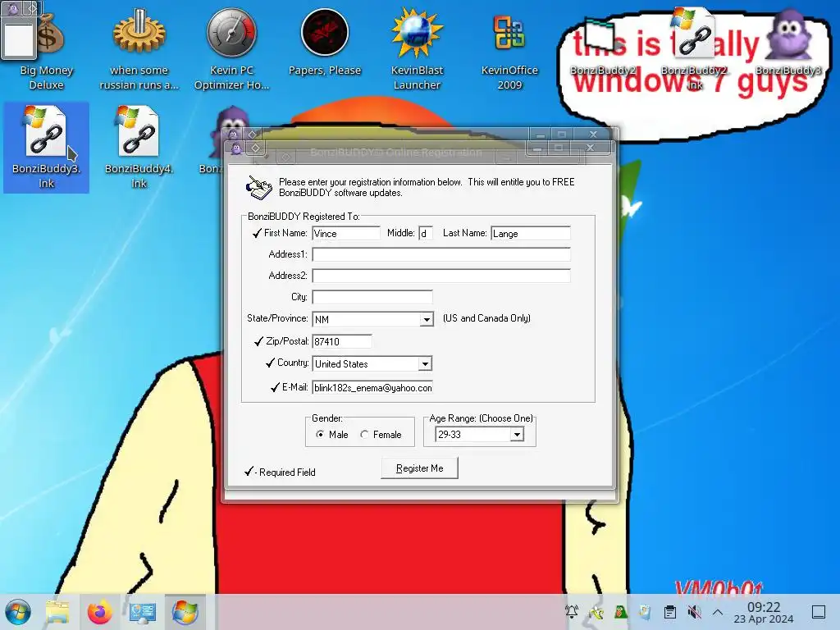The height and width of the screenshot is (630, 840).
Task: Open the KevinBlast Launcher sun icon
Action: (417, 51)
